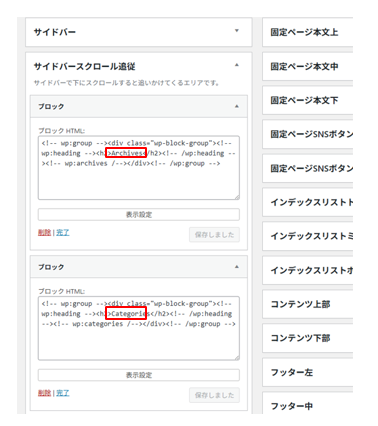The height and width of the screenshot is (426, 378).
Task: Grab the Archives textarea resize handle
Action: [x=237, y=197]
